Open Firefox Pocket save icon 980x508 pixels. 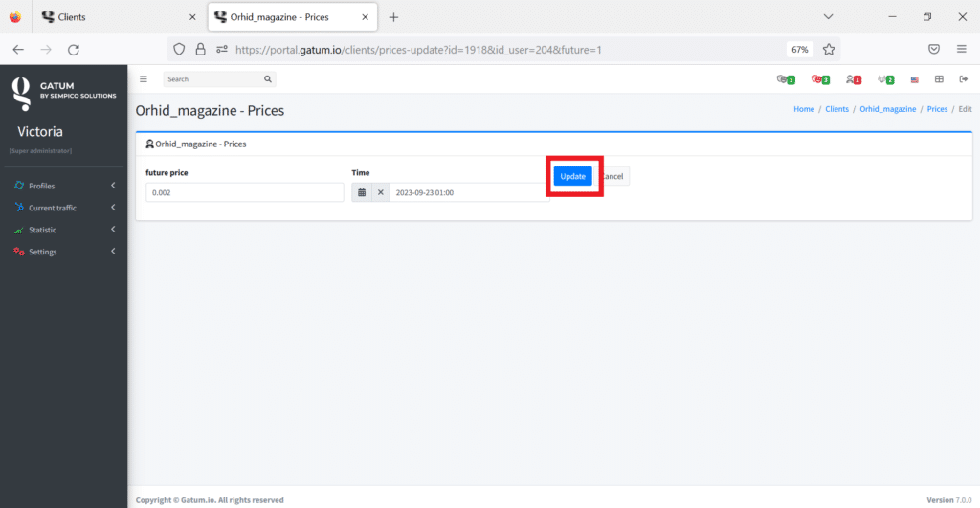pos(934,50)
